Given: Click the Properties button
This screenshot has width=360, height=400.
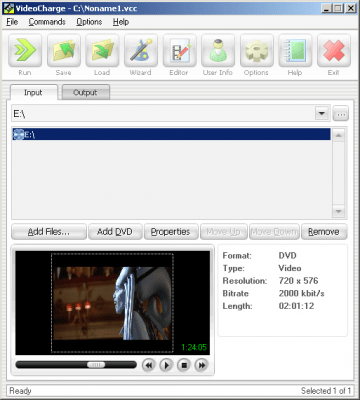Looking at the screenshot, I should [171, 232].
